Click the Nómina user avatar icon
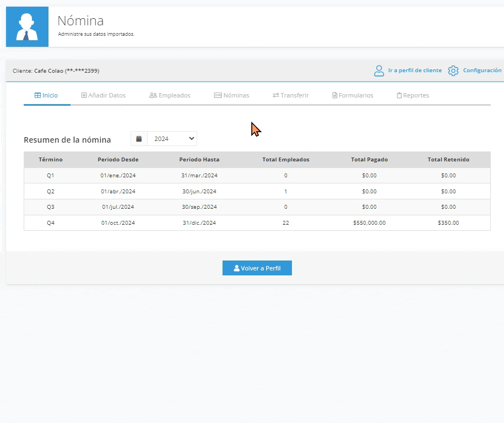 (27, 26)
